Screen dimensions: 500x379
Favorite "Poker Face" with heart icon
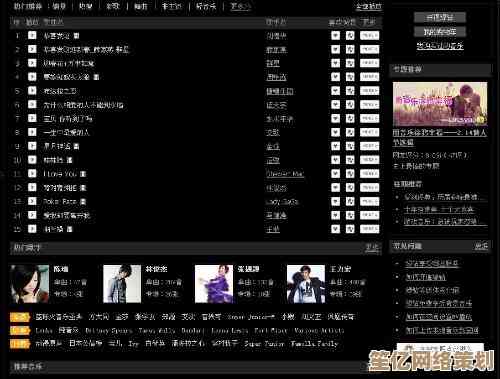coord(335,201)
